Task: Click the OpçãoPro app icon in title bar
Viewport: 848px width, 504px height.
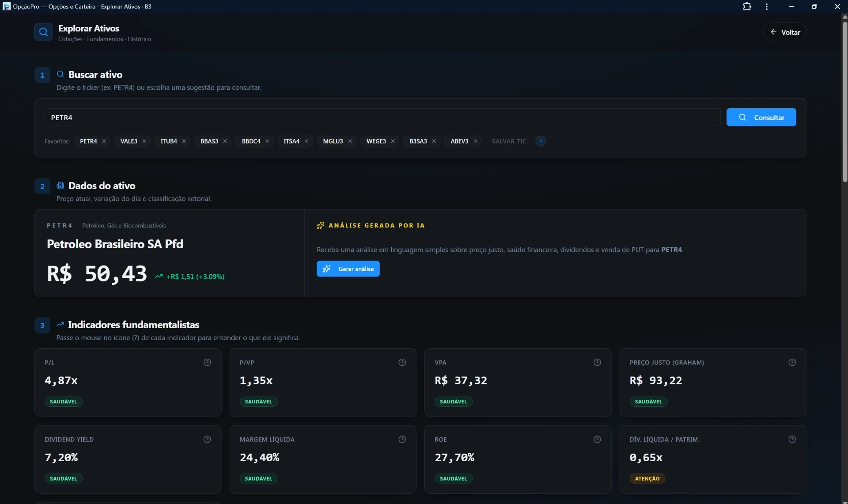Action: pos(7,7)
